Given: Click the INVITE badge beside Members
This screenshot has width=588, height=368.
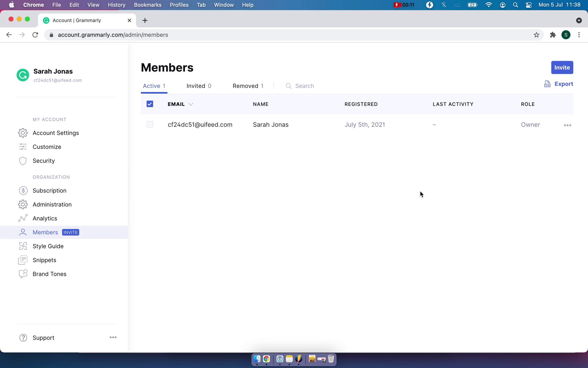Looking at the screenshot, I should coord(71,232).
